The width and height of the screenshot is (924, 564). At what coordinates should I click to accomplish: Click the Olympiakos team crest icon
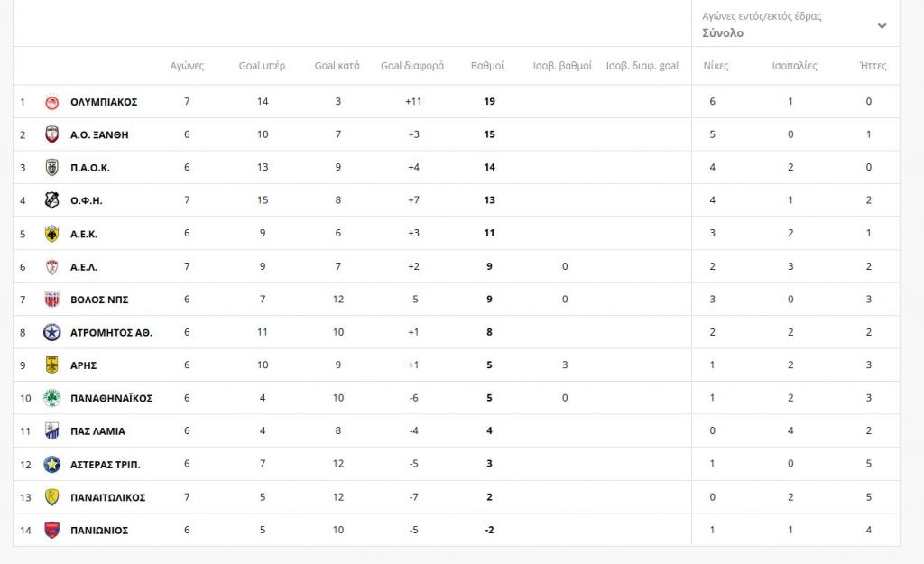(52, 102)
